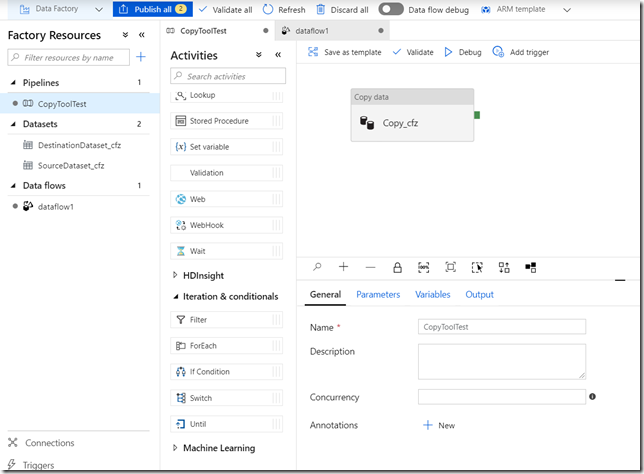
Task: Open the Variables tab
Action: [432, 294]
